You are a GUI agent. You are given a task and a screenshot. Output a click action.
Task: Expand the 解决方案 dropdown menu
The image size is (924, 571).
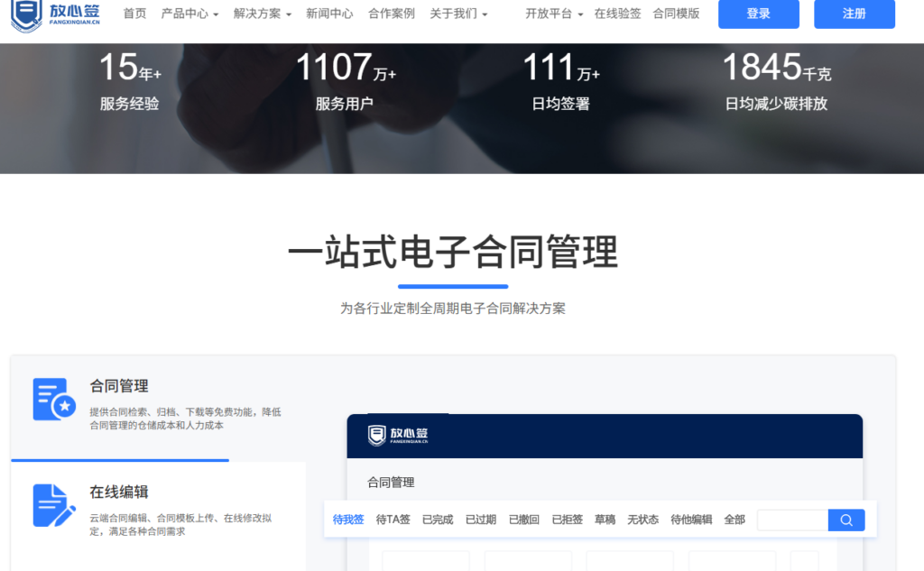click(x=263, y=13)
